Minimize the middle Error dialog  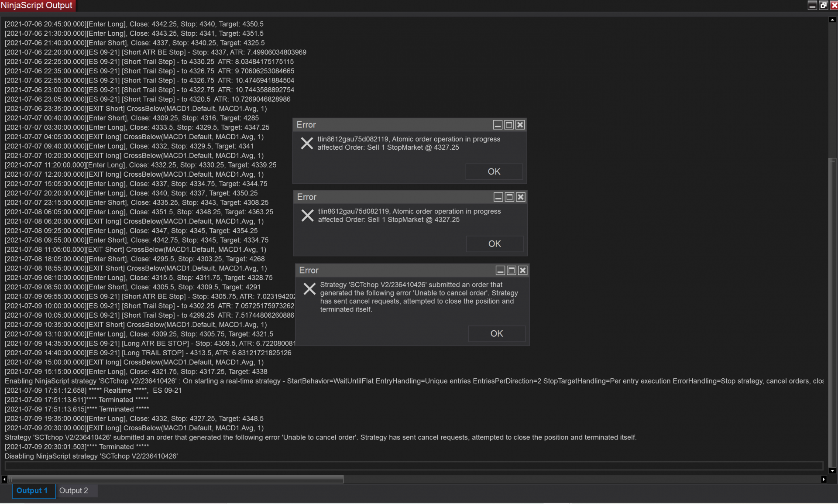pyautogui.click(x=498, y=197)
